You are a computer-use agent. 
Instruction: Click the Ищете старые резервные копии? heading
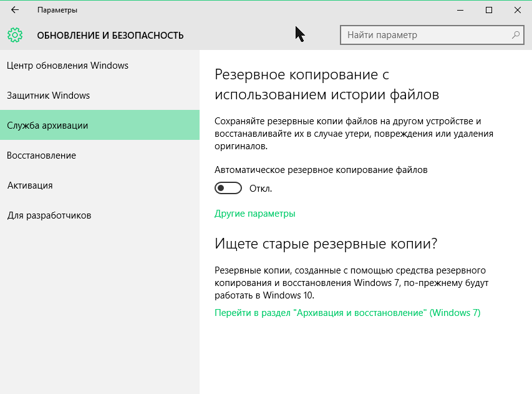click(326, 244)
